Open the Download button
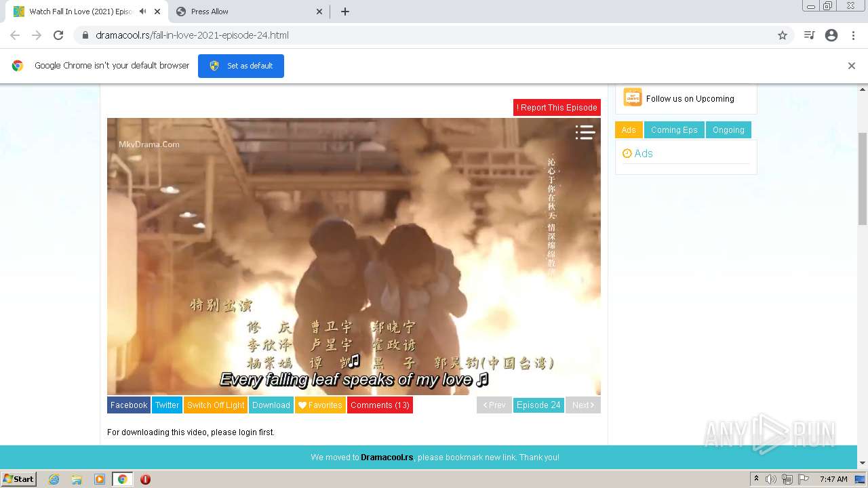Image resolution: width=868 pixels, height=488 pixels. (x=271, y=405)
